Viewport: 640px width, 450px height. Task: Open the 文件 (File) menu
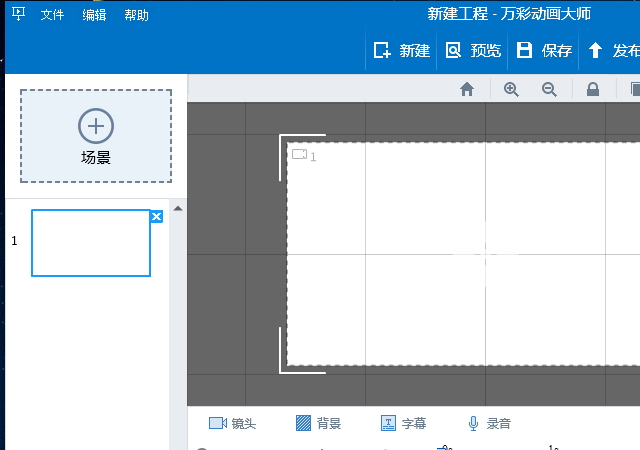pyautogui.click(x=52, y=15)
